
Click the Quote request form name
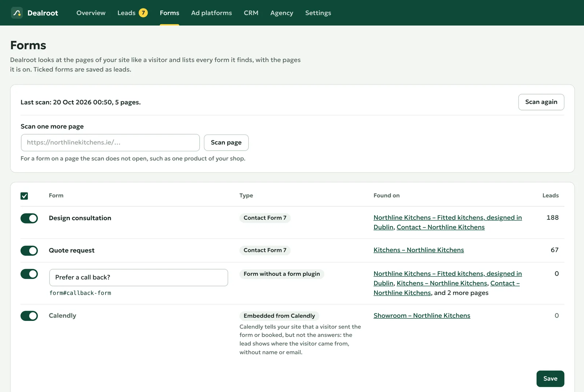(x=72, y=250)
